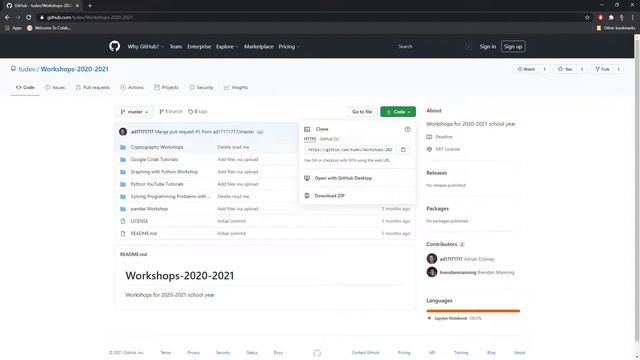The height and width of the screenshot is (360, 640).
Task: Open the Team nav link
Action: 176,47
